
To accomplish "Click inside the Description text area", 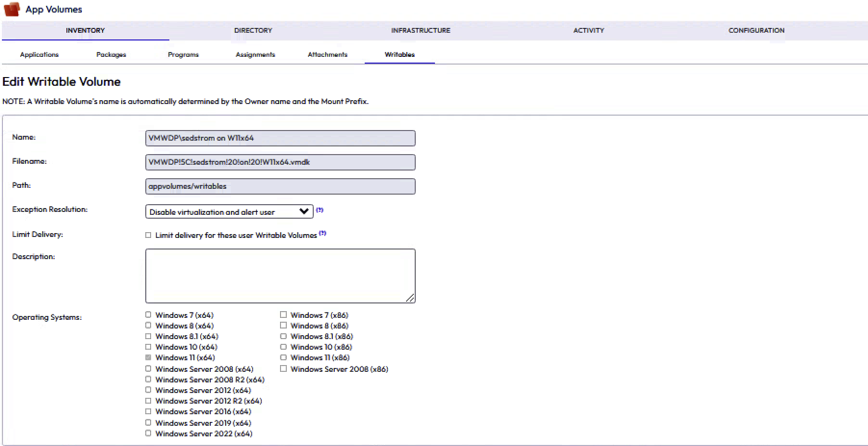I will pyautogui.click(x=280, y=275).
